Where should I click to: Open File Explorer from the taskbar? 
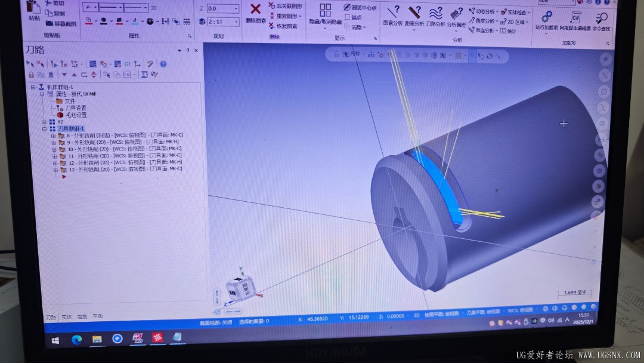pyautogui.click(x=97, y=339)
